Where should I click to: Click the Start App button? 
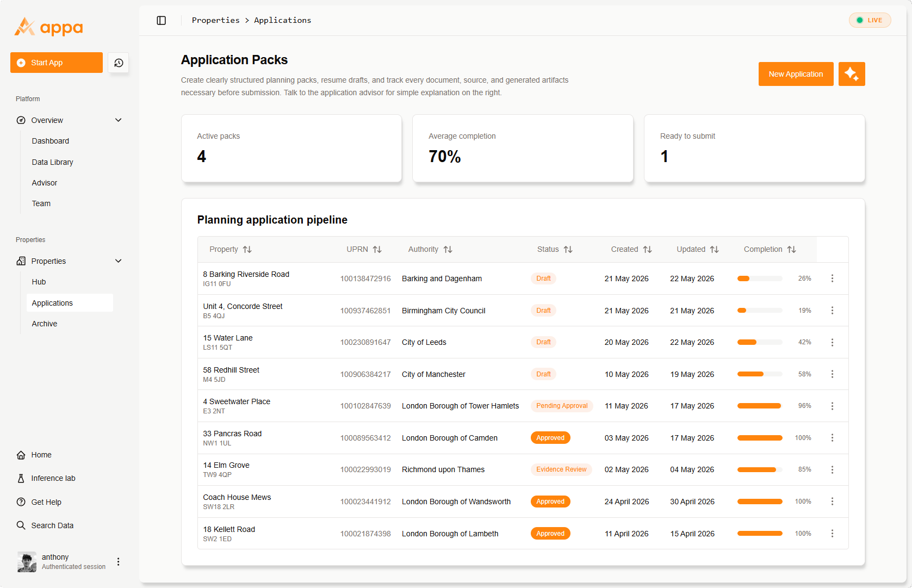coord(57,63)
